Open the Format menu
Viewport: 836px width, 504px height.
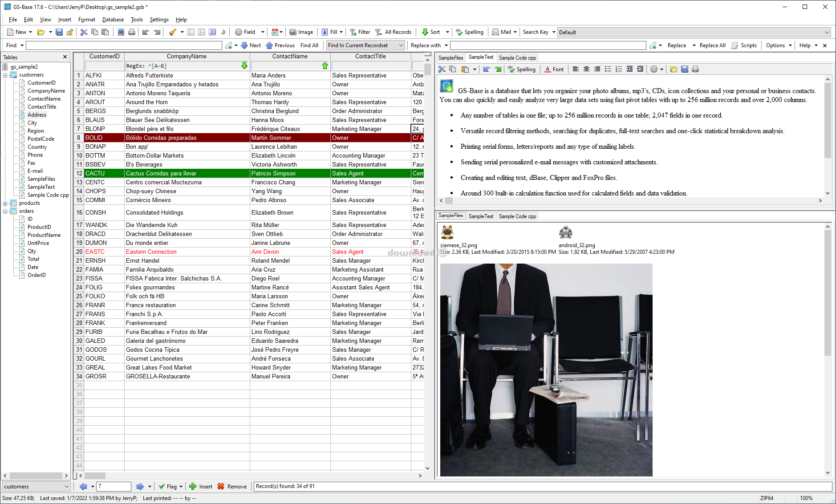click(87, 20)
